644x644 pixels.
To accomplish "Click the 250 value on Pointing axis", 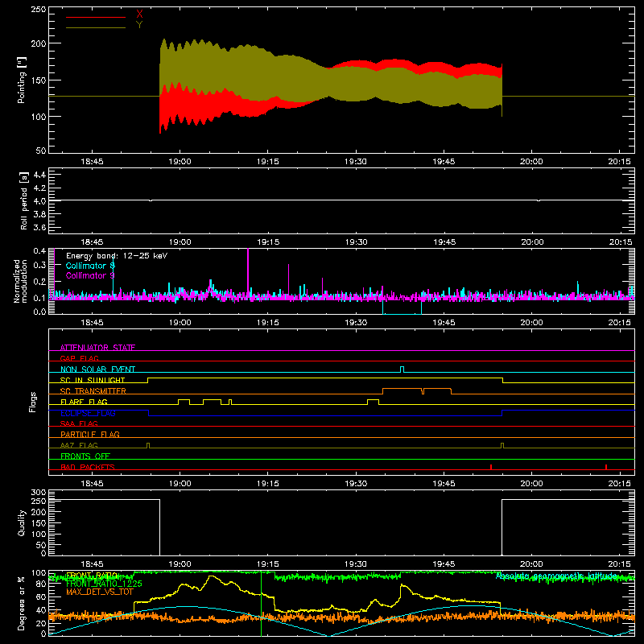I will pyautogui.click(x=39, y=10).
